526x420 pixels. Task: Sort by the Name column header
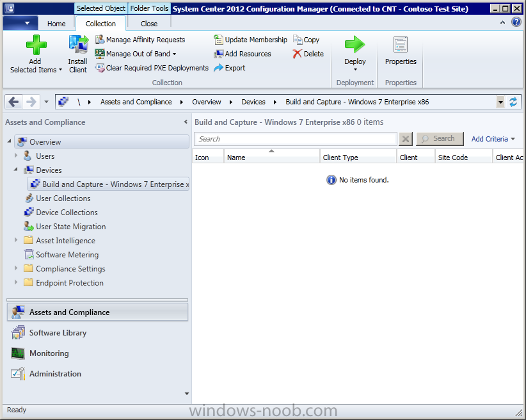click(272, 157)
